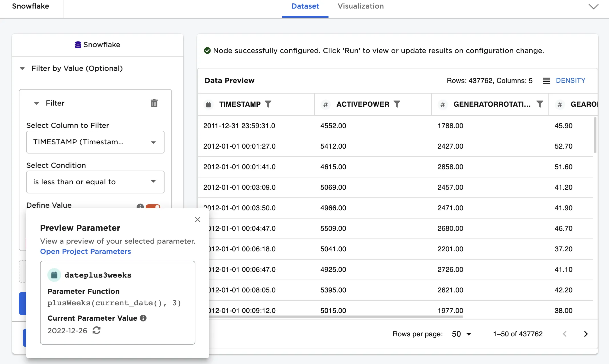
Task: Click info icon next to Define Value
Action: (140, 206)
